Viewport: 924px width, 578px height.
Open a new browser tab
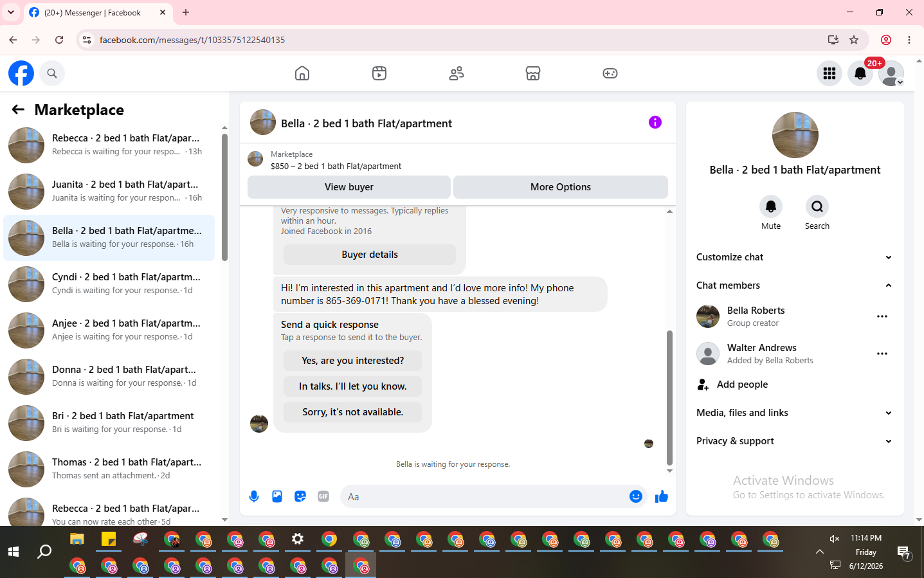(186, 12)
